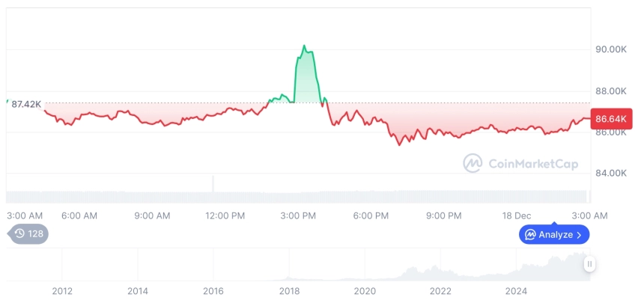This screenshot has height=300, width=644.
Task: Click the history clock icon beside 128
Action: pyautogui.click(x=19, y=234)
